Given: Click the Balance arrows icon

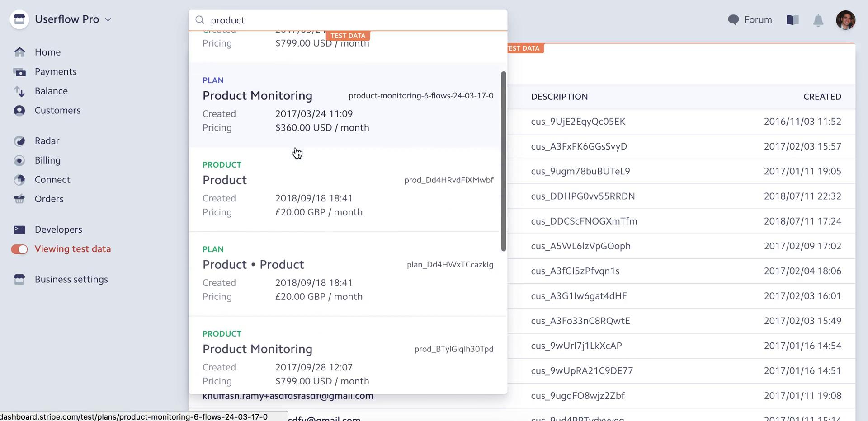Looking at the screenshot, I should 19,91.
